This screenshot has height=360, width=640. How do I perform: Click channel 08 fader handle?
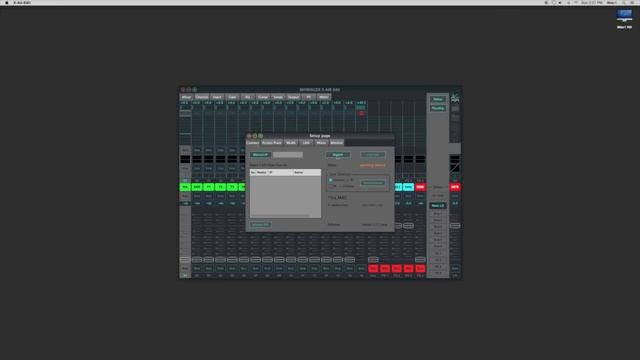(x=267, y=260)
